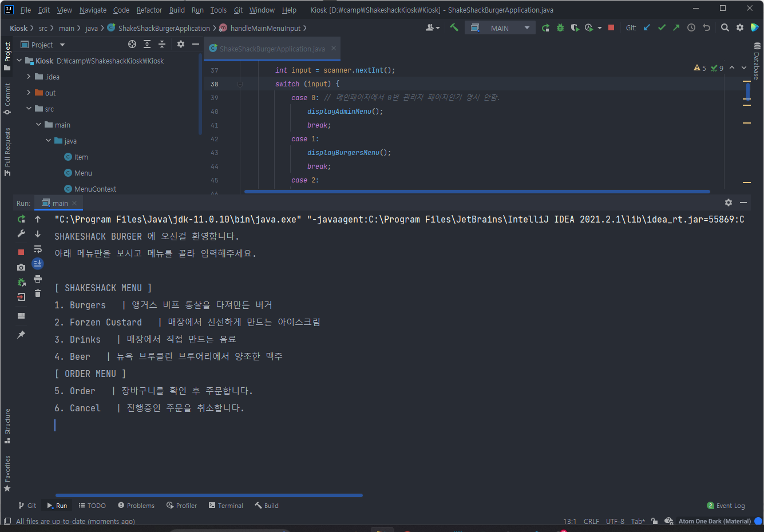The height and width of the screenshot is (532, 764).
Task: Expand the out folder
Action: click(29, 93)
